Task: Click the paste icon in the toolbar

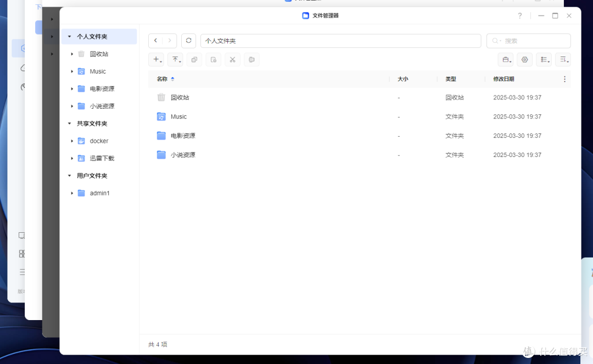Action: coord(213,59)
